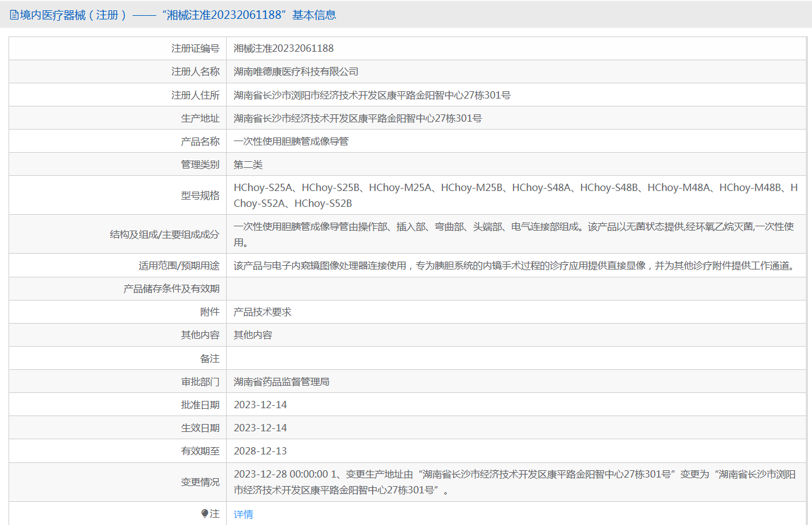Select the 产品名称 label
Screen dimensions: 812x525
[201, 142]
